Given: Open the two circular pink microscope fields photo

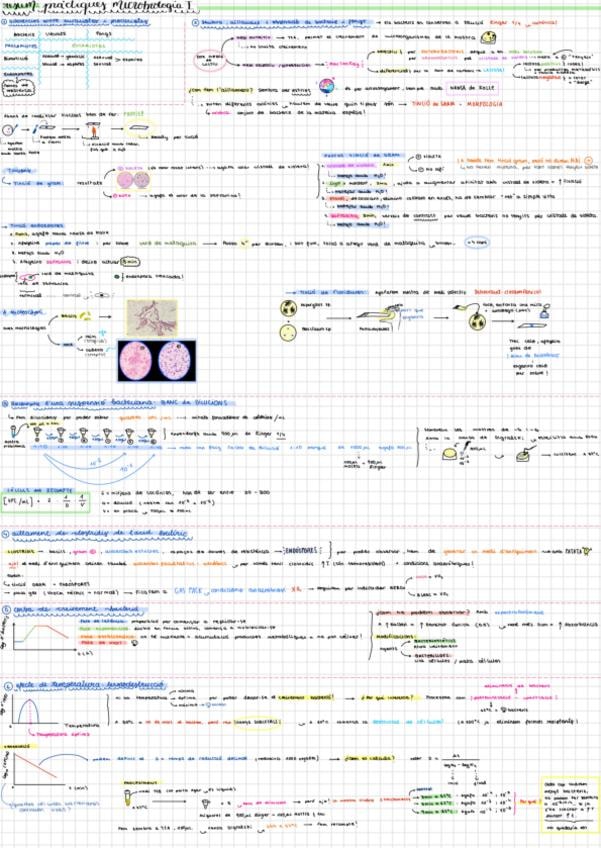Looking at the screenshot, I should pyautogui.click(x=156, y=360).
